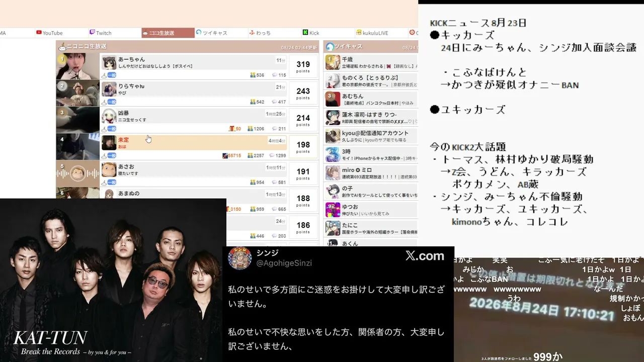The image size is (644, 362).
Task: Click the comment bubble icon beside 211
Action: click(275, 129)
